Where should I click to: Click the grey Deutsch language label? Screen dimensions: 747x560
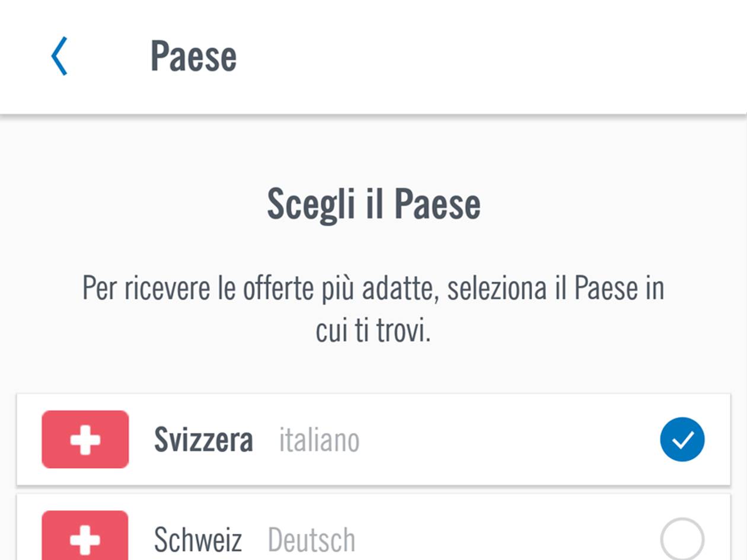point(311,539)
